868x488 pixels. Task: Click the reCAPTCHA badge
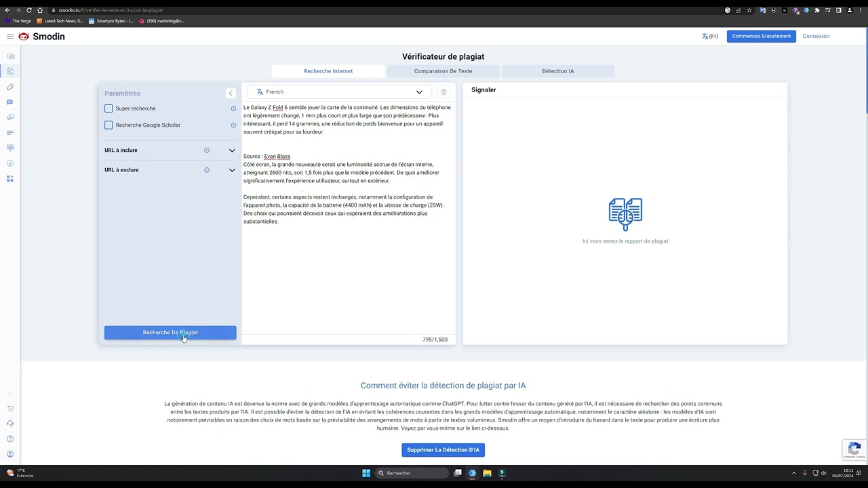854,450
